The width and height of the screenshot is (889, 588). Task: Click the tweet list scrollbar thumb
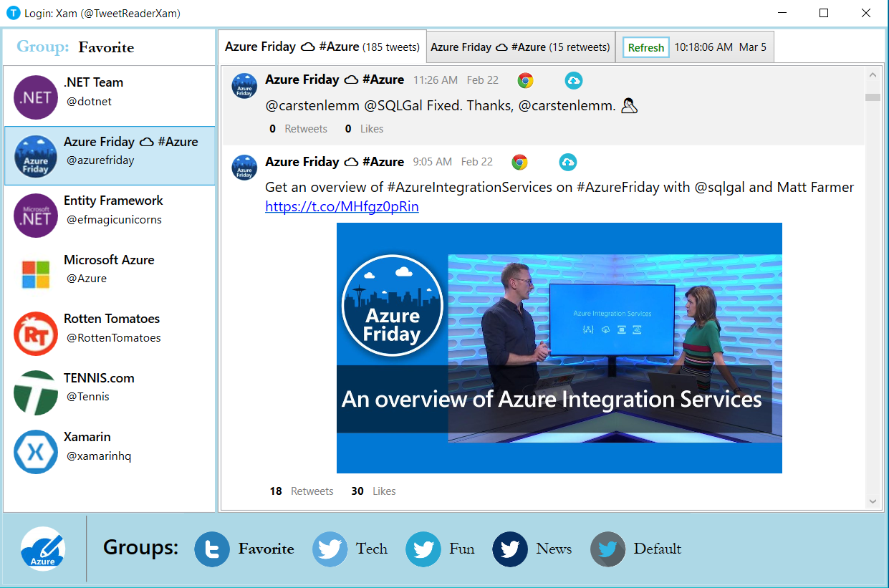click(873, 97)
